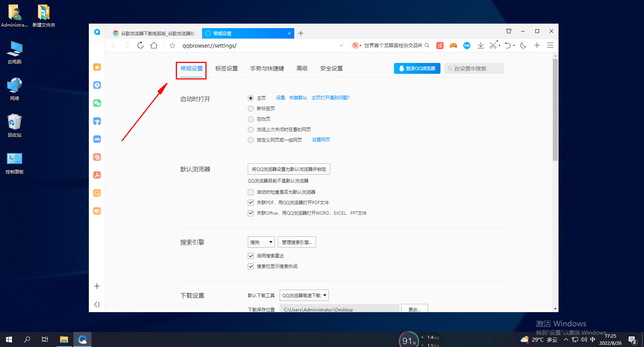
Task: Open the search engine dropdown showing 搜狗
Action: [261, 242]
